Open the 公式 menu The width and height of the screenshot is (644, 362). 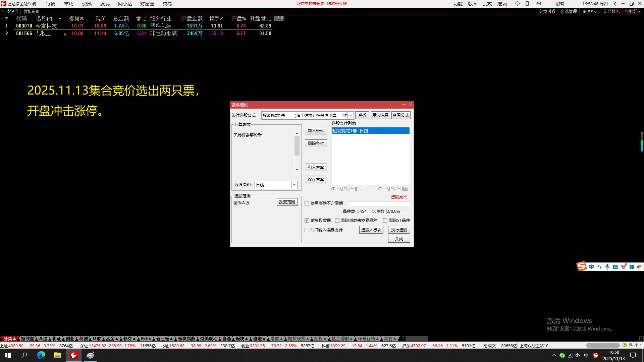click(487, 4)
